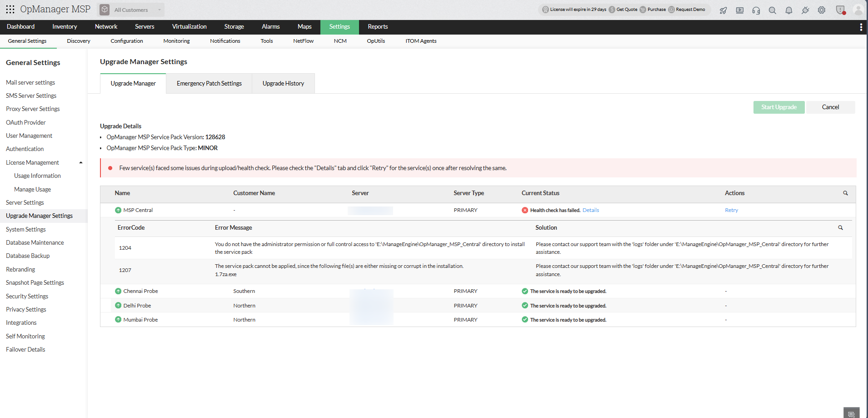This screenshot has height=418, width=868.
Task: Click the green ready check icon in Mumbai Probe row
Action: [x=525, y=320]
